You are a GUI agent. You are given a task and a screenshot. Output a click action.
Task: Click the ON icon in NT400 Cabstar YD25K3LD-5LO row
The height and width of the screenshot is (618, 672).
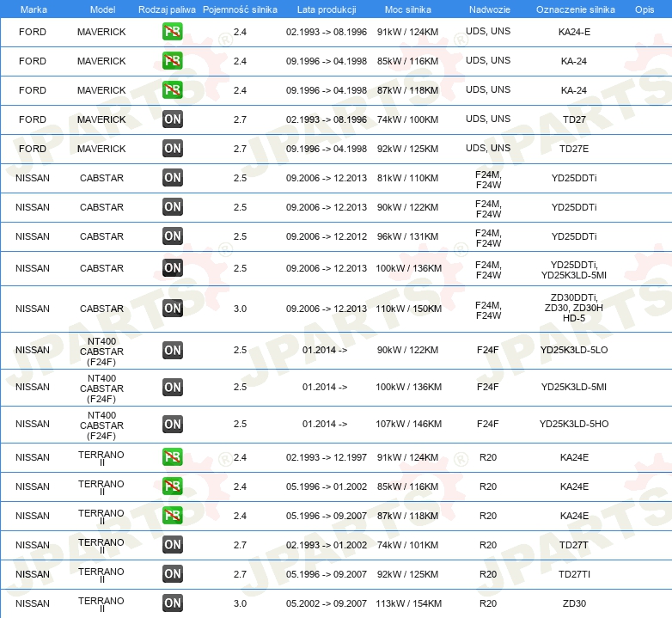pyautogui.click(x=172, y=350)
